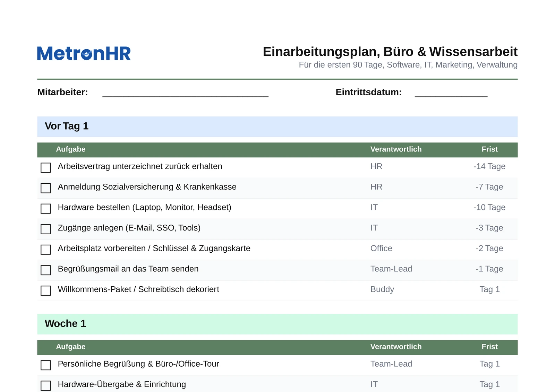Click the -3 Tage deadline cell
The height and width of the screenshot is (392, 555).
coord(489,228)
